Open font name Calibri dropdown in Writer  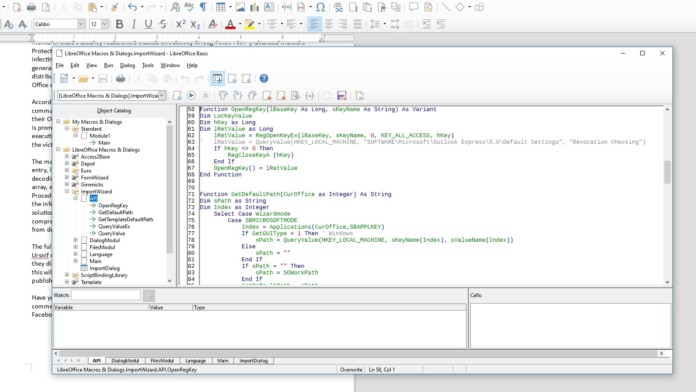point(81,24)
